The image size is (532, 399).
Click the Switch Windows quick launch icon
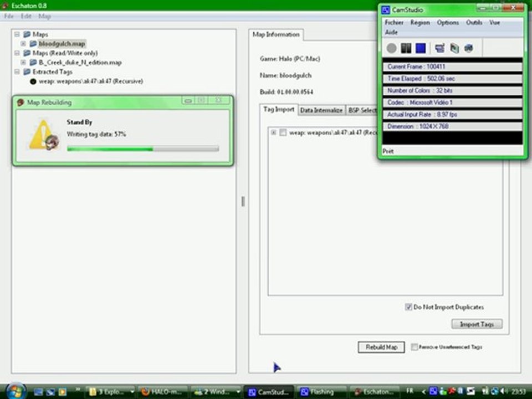point(50,392)
